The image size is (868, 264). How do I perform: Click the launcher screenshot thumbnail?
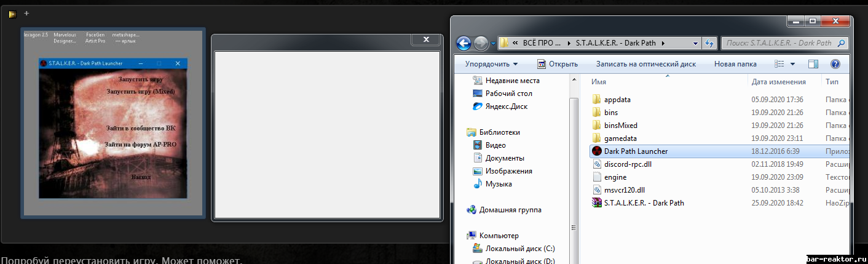(x=113, y=122)
